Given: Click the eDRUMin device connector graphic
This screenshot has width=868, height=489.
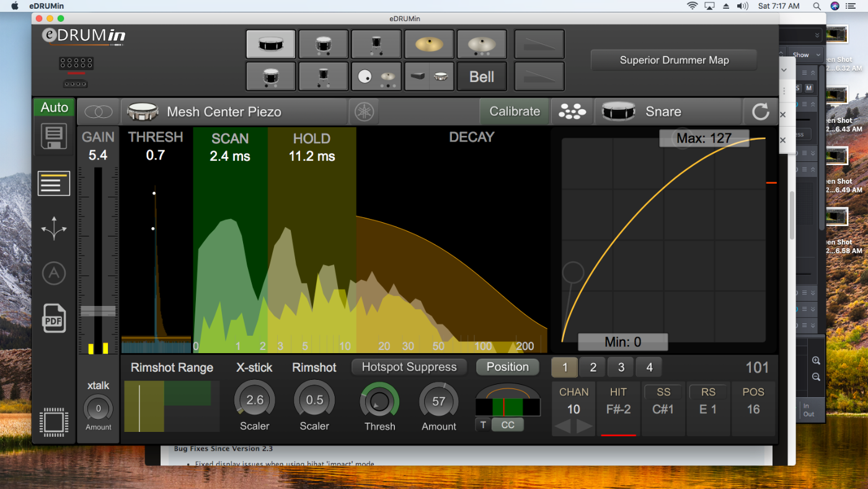Looking at the screenshot, I should [76, 71].
